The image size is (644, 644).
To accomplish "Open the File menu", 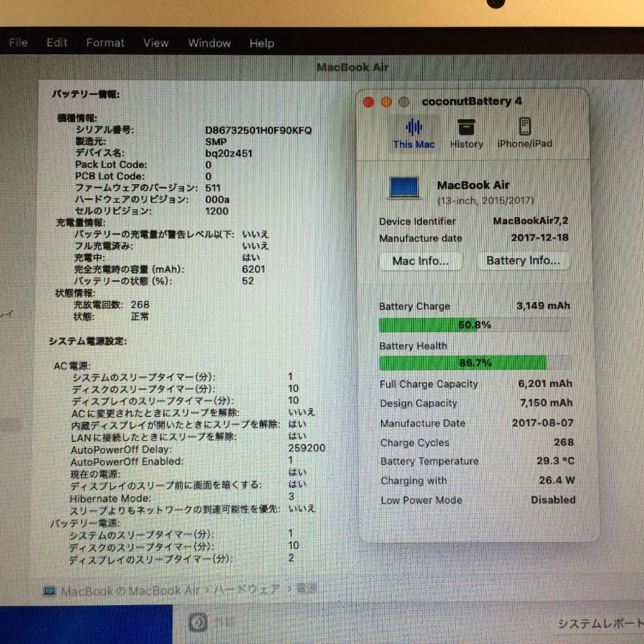I will pos(17,42).
